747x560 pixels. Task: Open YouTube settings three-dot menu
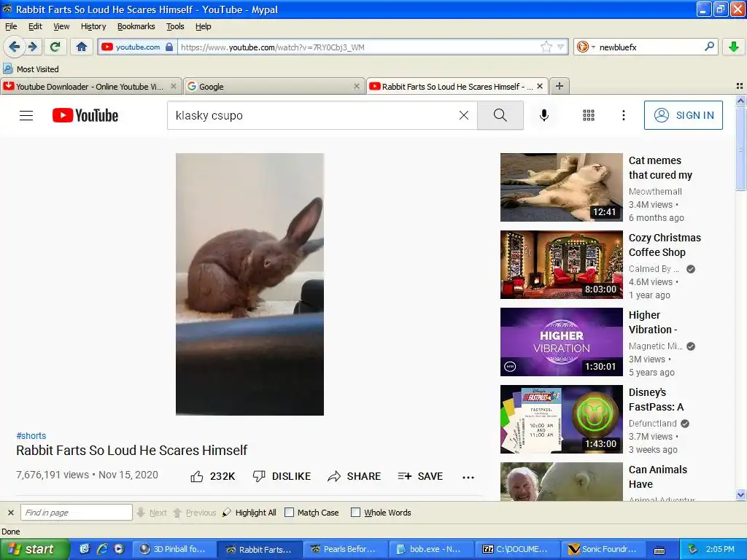pos(623,115)
